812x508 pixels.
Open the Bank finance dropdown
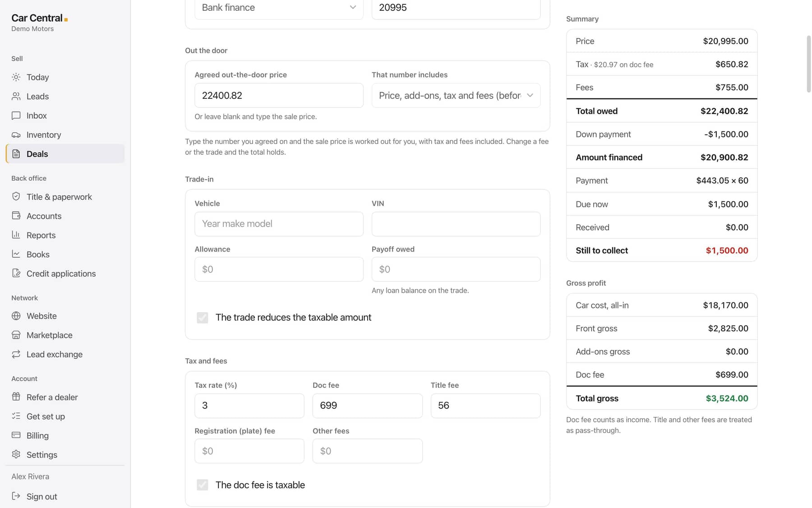(279, 8)
